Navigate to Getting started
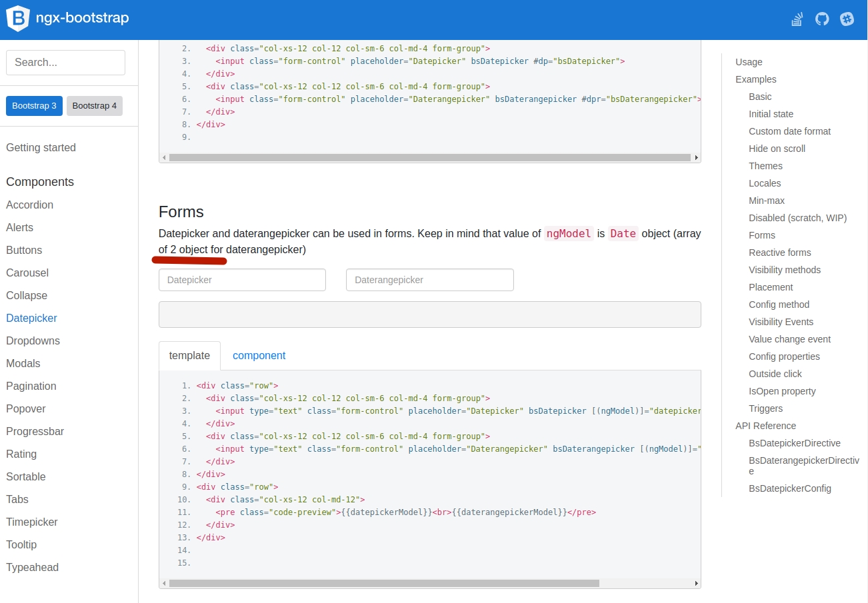868x603 pixels. pyautogui.click(x=41, y=147)
